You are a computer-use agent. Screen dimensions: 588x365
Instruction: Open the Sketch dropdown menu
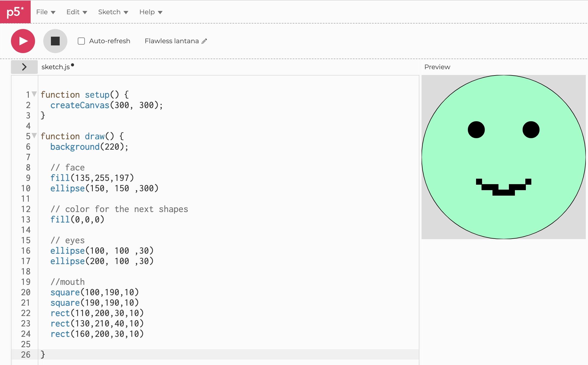click(113, 12)
